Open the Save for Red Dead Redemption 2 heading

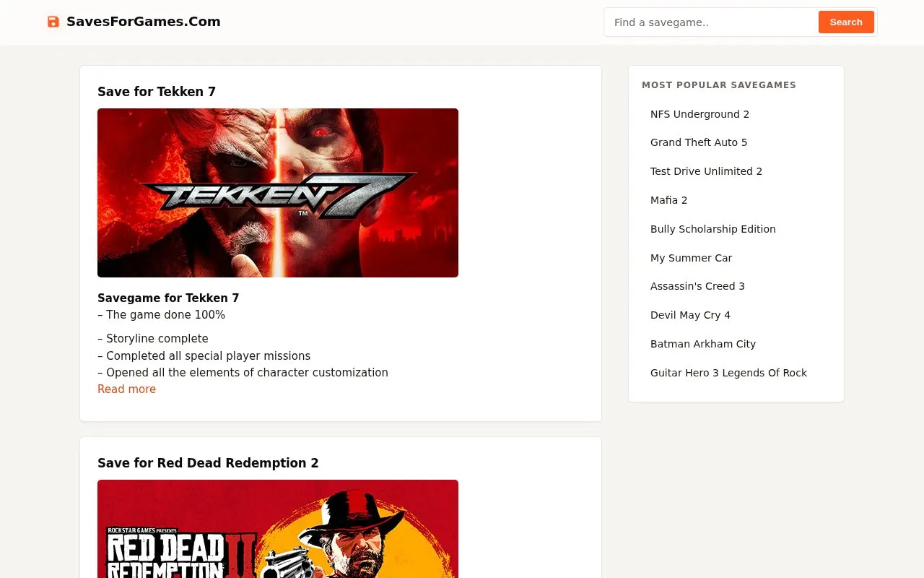(x=208, y=463)
